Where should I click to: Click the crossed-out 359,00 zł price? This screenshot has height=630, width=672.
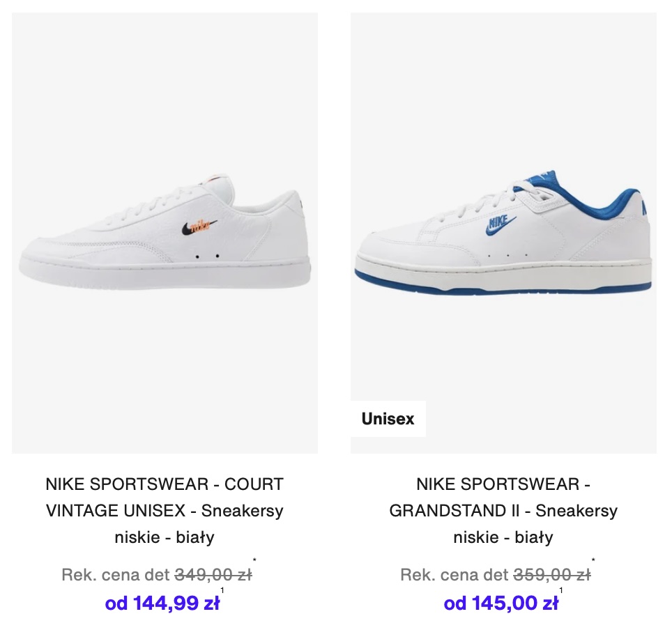[x=552, y=575]
